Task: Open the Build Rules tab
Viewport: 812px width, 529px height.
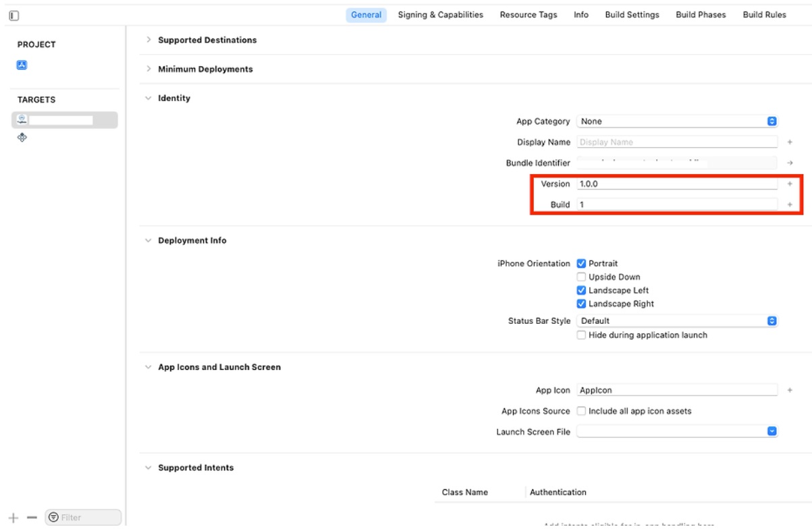Action: point(764,15)
